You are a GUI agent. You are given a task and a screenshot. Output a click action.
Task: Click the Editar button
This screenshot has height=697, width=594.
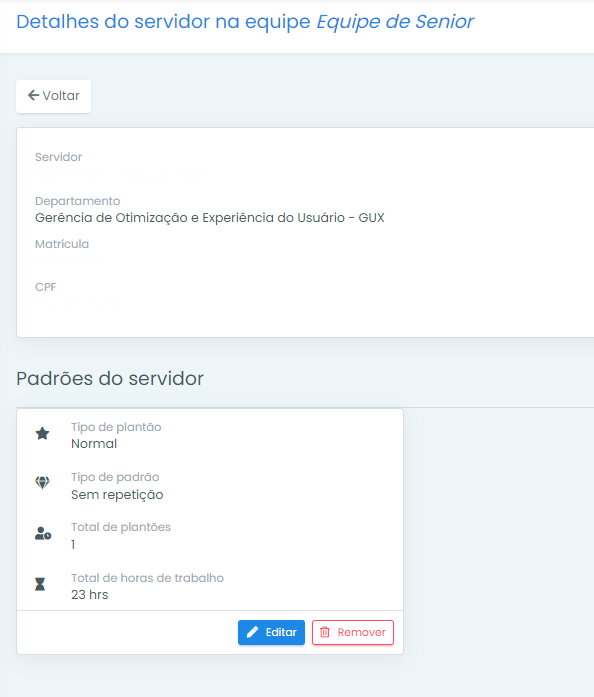271,632
